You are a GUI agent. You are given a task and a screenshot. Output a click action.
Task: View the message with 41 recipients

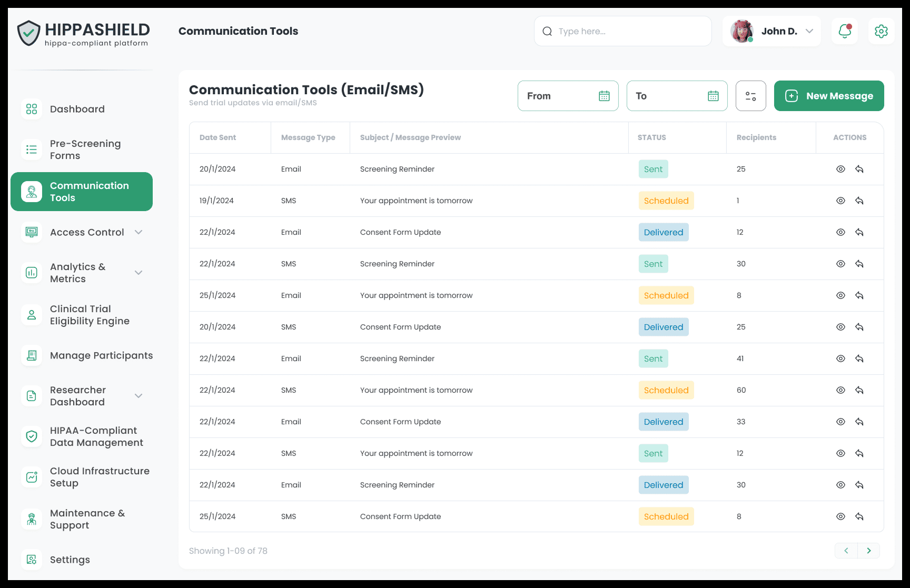click(x=840, y=358)
